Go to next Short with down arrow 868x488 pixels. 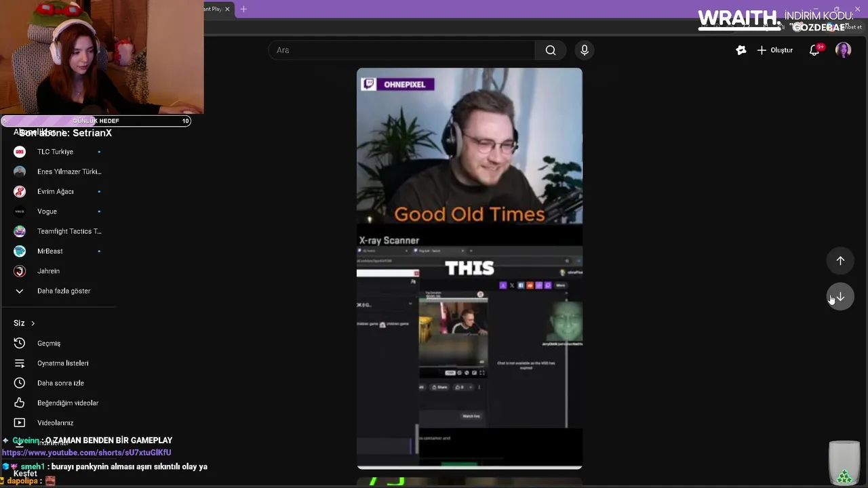[x=840, y=297]
